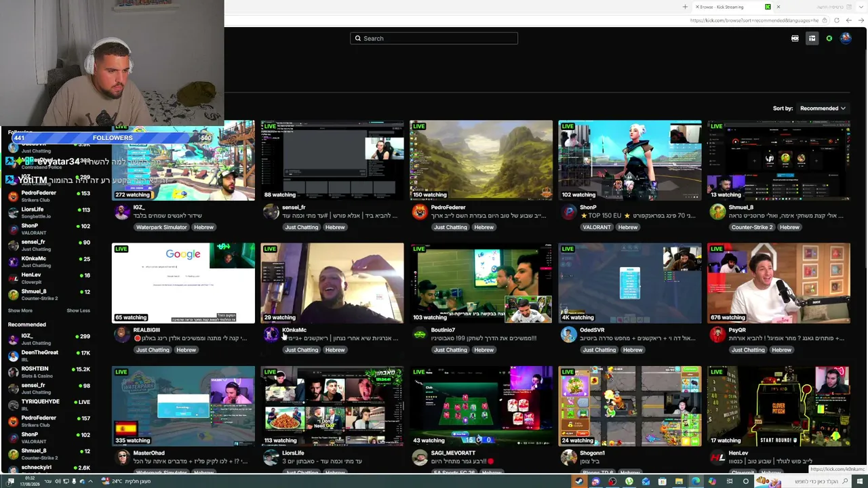Select Shmuel_8 row in the Following sidebar
The height and width of the screenshot is (488, 868).
pyautogui.click(x=49, y=295)
